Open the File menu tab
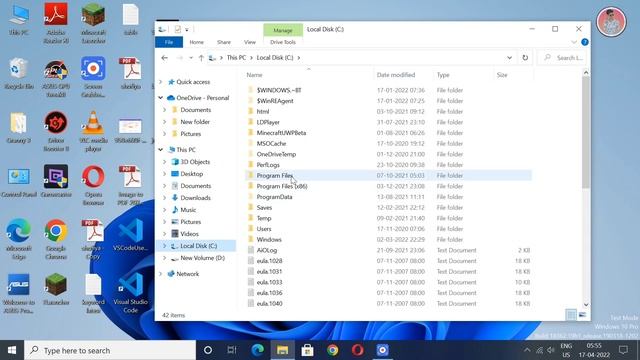The image size is (640, 360). [x=169, y=42]
